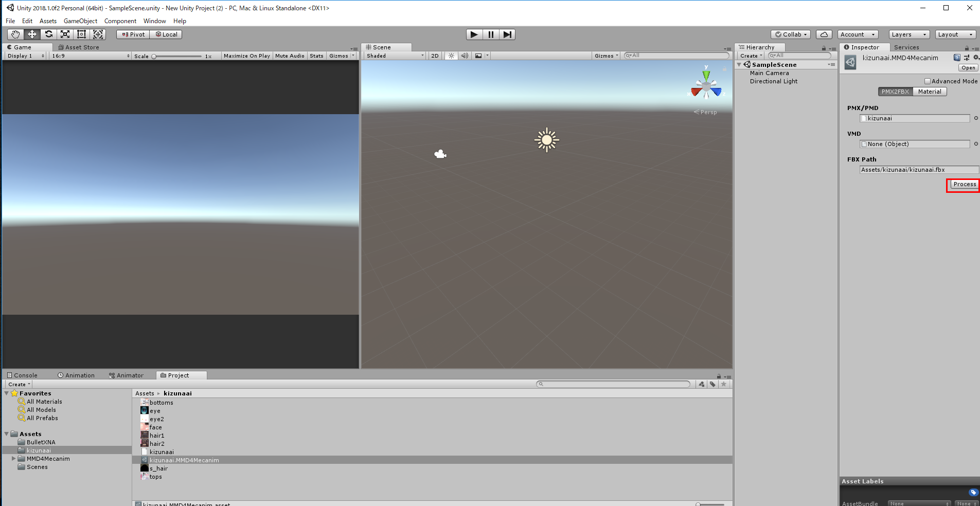
Task: Open the Window menu
Action: tap(155, 21)
